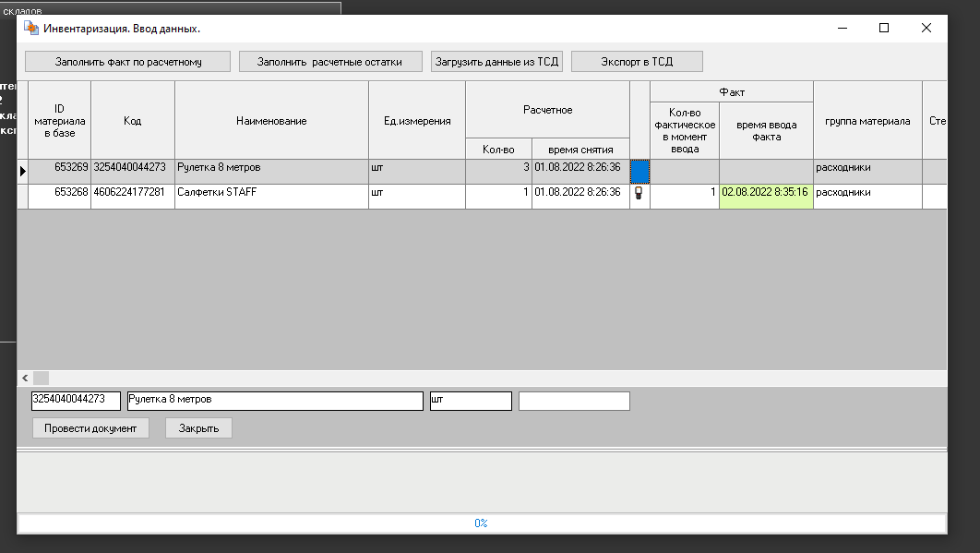
Task: Click the Экспорт в ТСД button
Action: pos(637,62)
